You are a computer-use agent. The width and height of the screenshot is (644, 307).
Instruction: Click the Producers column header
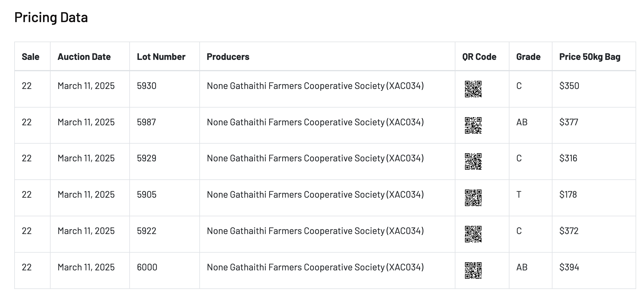[x=228, y=57]
